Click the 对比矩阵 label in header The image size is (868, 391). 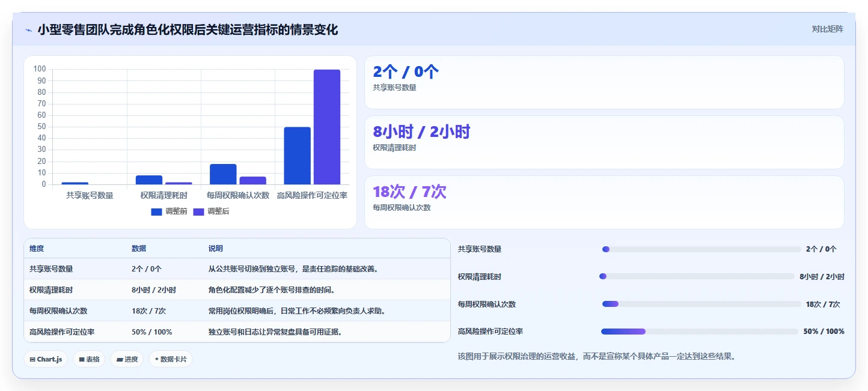pos(827,29)
